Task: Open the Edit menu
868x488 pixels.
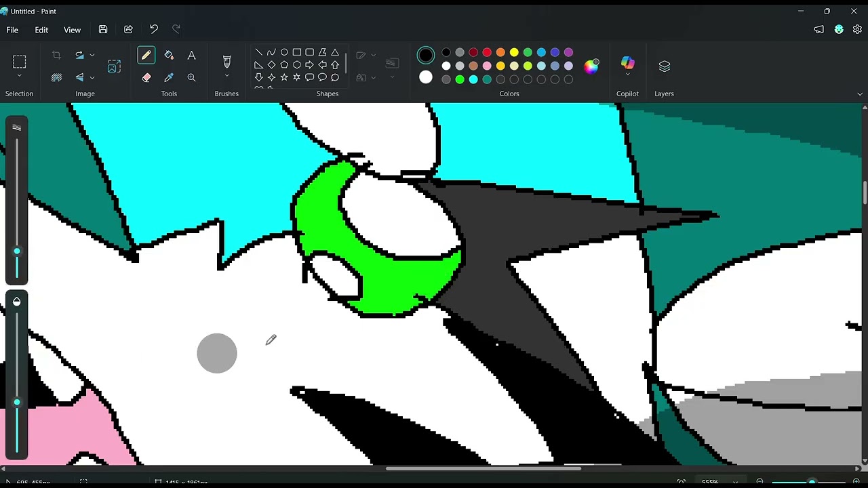Action: [41, 30]
